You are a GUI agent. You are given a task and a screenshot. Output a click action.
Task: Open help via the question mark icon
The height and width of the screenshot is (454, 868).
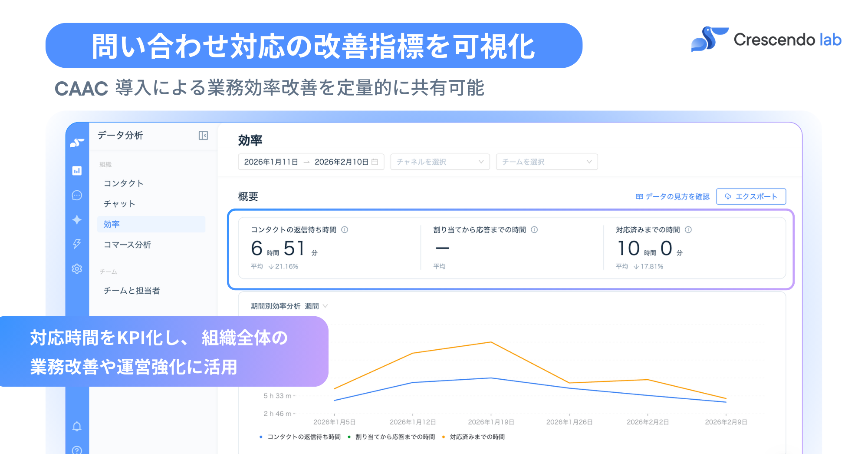(77, 450)
